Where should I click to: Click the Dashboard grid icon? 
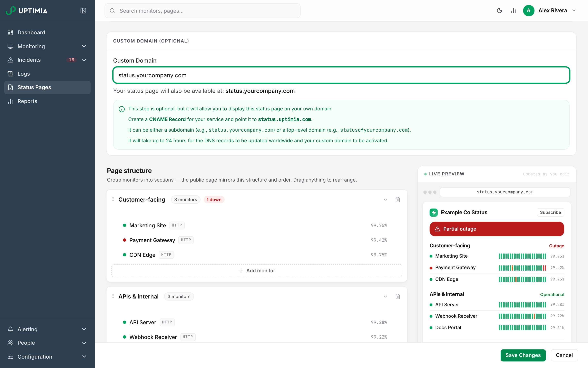coord(10,32)
